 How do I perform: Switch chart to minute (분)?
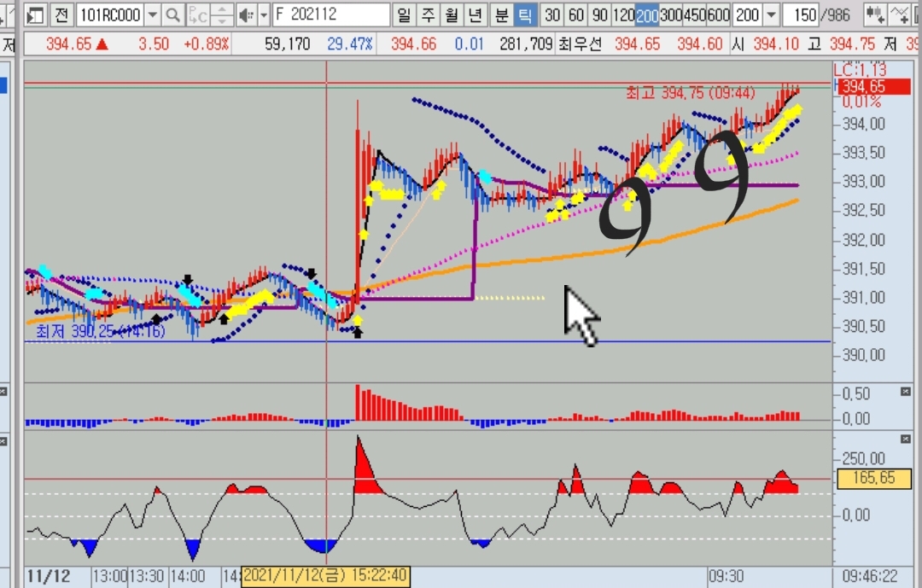[x=501, y=15]
